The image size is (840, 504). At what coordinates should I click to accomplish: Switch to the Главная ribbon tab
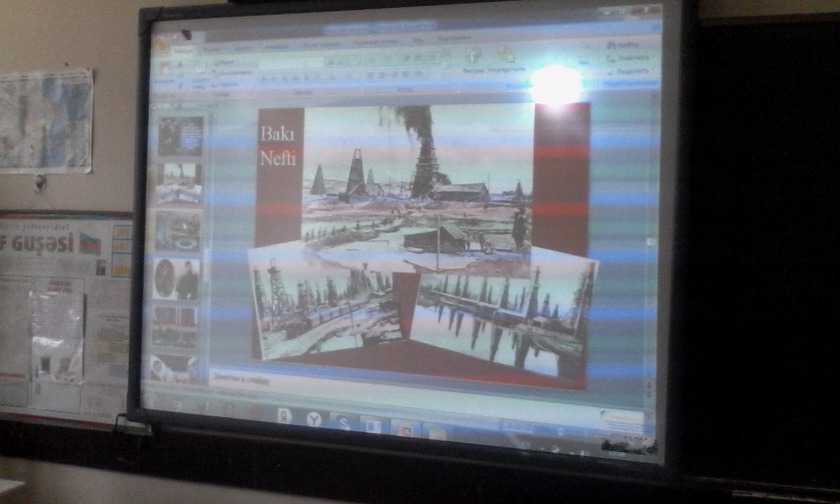[x=183, y=50]
